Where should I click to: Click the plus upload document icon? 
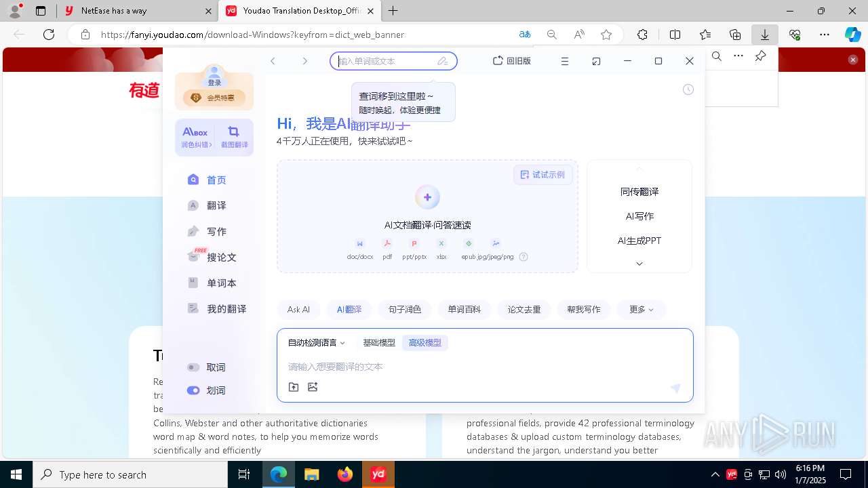pyautogui.click(x=427, y=197)
